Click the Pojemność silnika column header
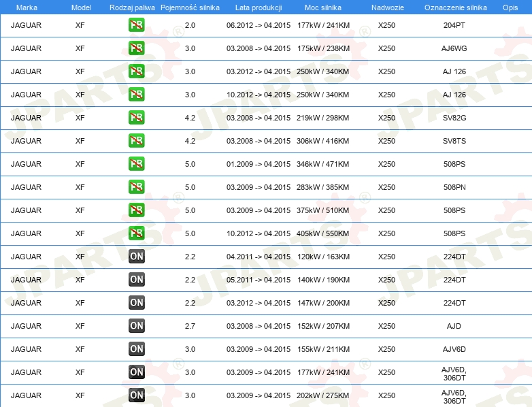The image size is (532, 407). (x=190, y=7)
